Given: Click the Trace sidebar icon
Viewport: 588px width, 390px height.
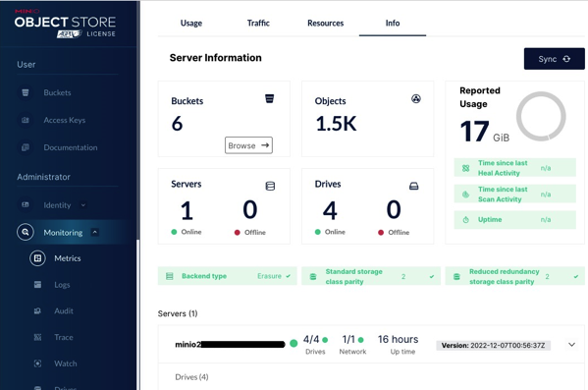Looking at the screenshot, I should point(37,337).
